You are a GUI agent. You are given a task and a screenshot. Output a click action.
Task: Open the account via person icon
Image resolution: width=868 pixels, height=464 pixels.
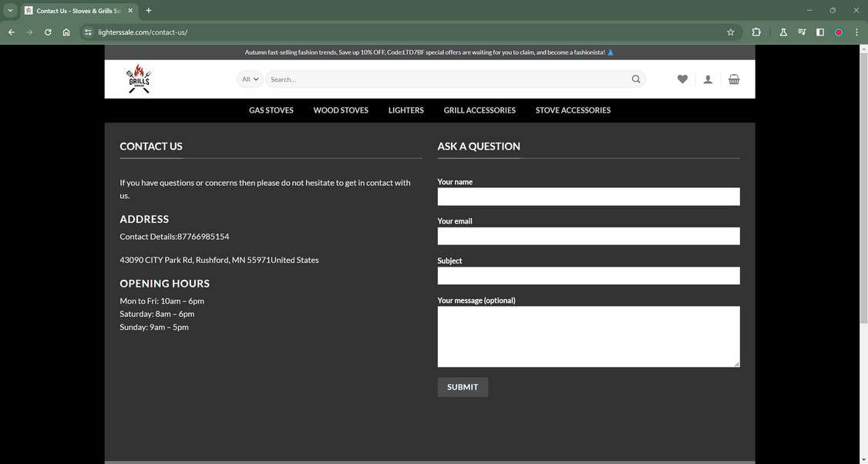(x=708, y=79)
